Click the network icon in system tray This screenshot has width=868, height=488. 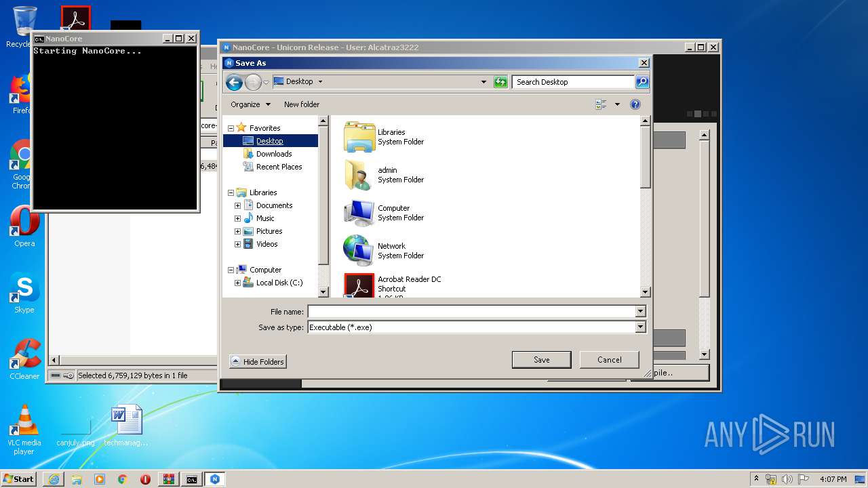click(771, 479)
